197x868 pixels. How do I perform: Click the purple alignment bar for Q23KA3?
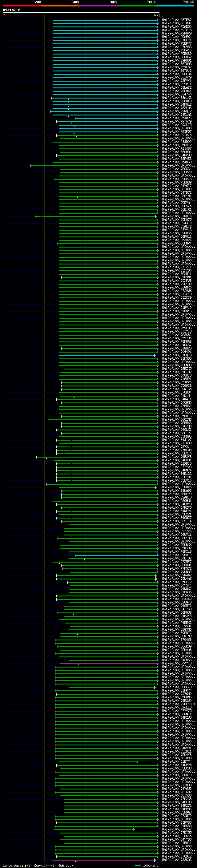tap(104, 860)
